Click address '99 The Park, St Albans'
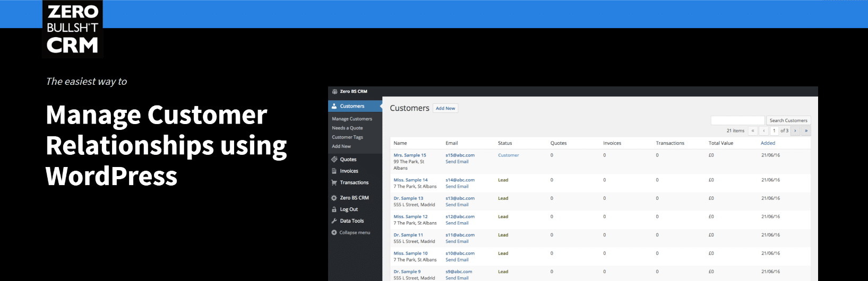The width and height of the screenshot is (868, 281). tap(409, 165)
